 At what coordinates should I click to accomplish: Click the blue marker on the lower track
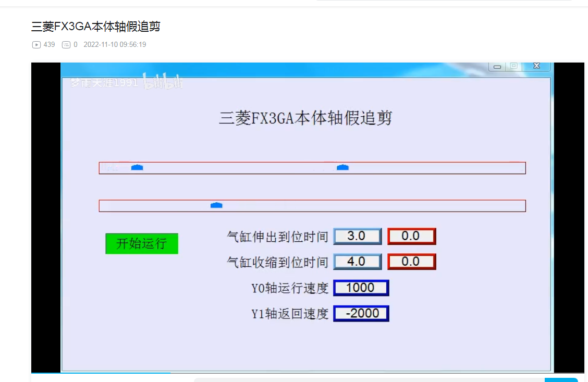216,205
